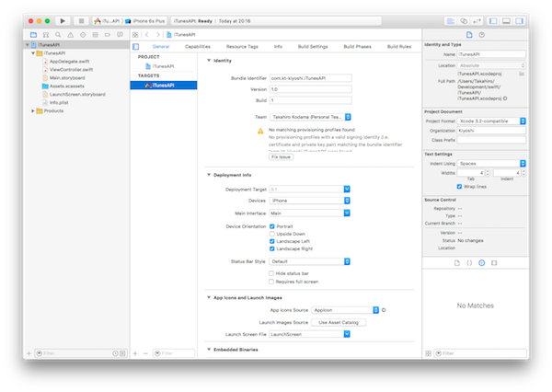Click the Use Asset Catalog button
This screenshot has width=552, height=392.
point(339,322)
